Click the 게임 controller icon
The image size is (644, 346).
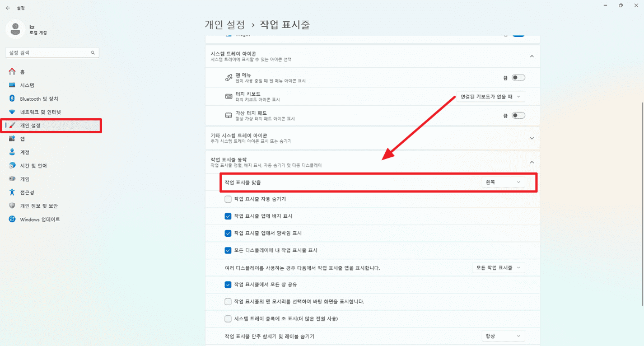12,179
